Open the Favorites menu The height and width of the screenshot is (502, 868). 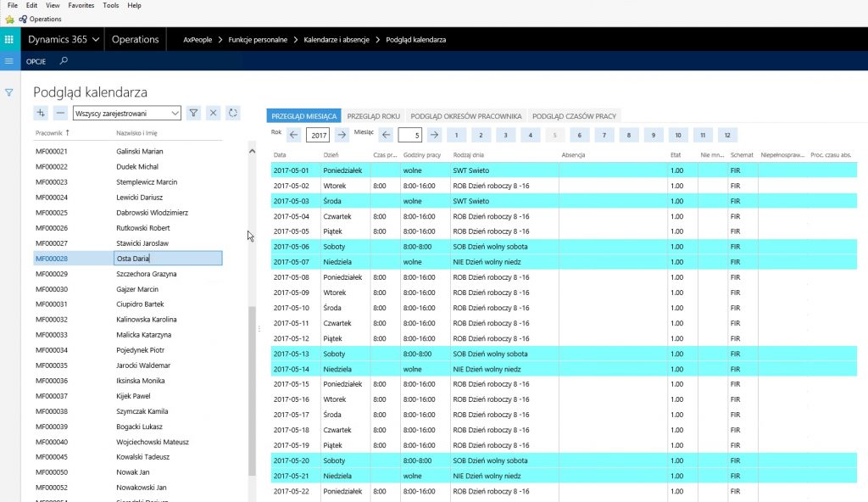click(x=81, y=5)
